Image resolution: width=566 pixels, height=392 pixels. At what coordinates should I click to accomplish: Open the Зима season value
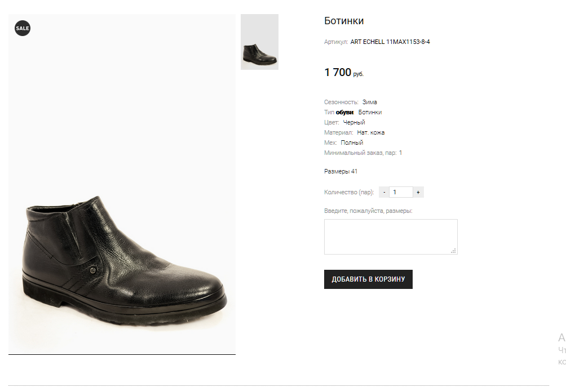tap(370, 102)
